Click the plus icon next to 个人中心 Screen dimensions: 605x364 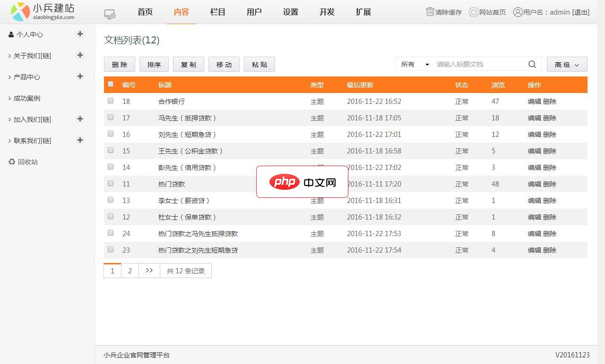(80, 34)
